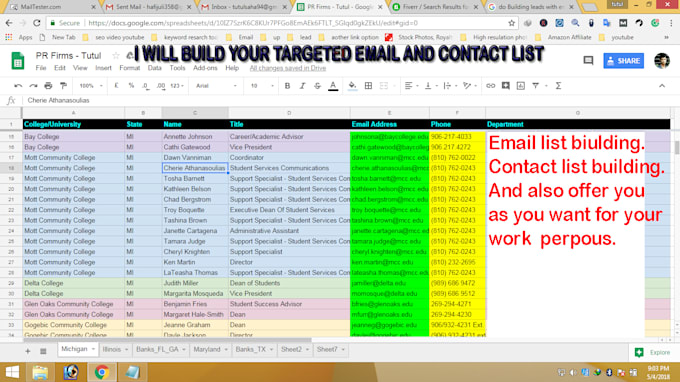Open the text color picker

point(333,86)
